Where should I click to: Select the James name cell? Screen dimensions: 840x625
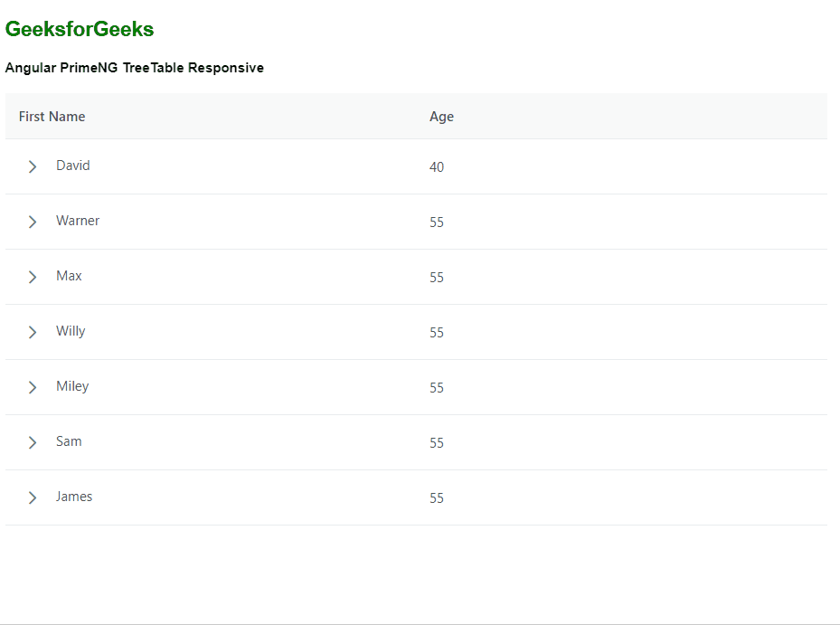[74, 497]
